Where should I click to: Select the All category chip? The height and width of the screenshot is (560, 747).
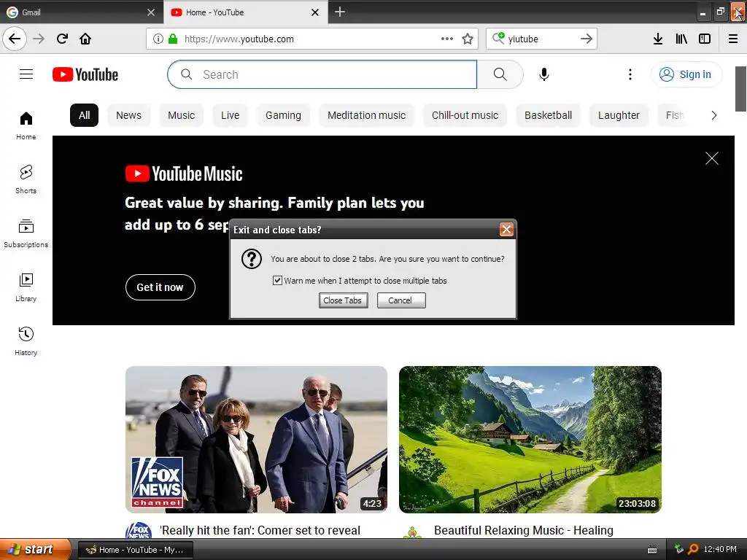coord(85,115)
